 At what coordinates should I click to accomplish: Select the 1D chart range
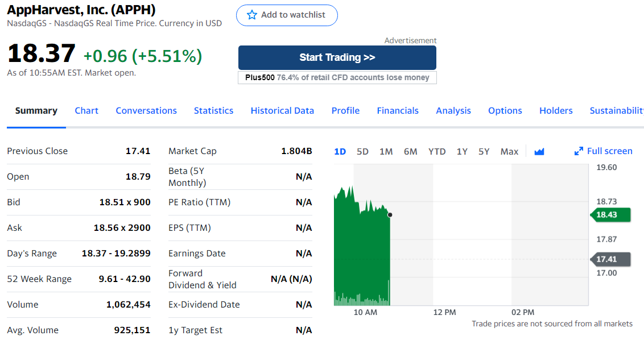[x=340, y=151]
